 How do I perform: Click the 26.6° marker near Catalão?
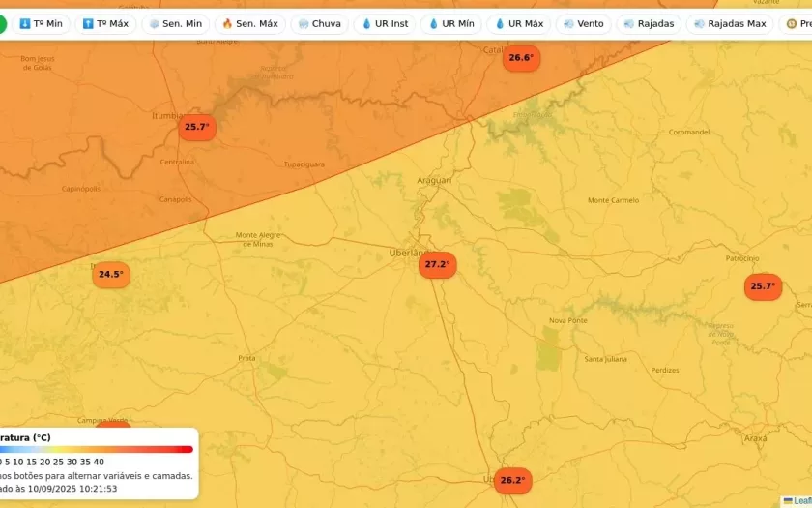520,58
